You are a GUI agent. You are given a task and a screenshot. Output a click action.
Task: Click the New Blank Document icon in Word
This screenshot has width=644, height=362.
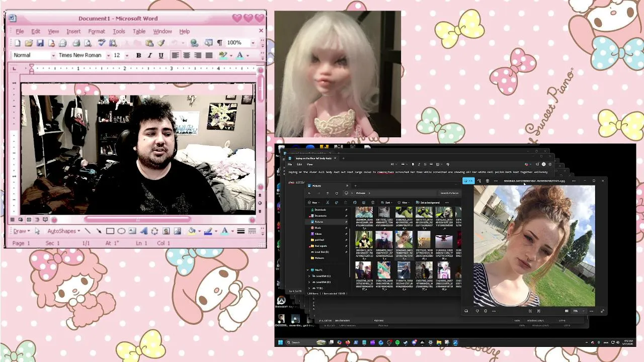[18, 43]
